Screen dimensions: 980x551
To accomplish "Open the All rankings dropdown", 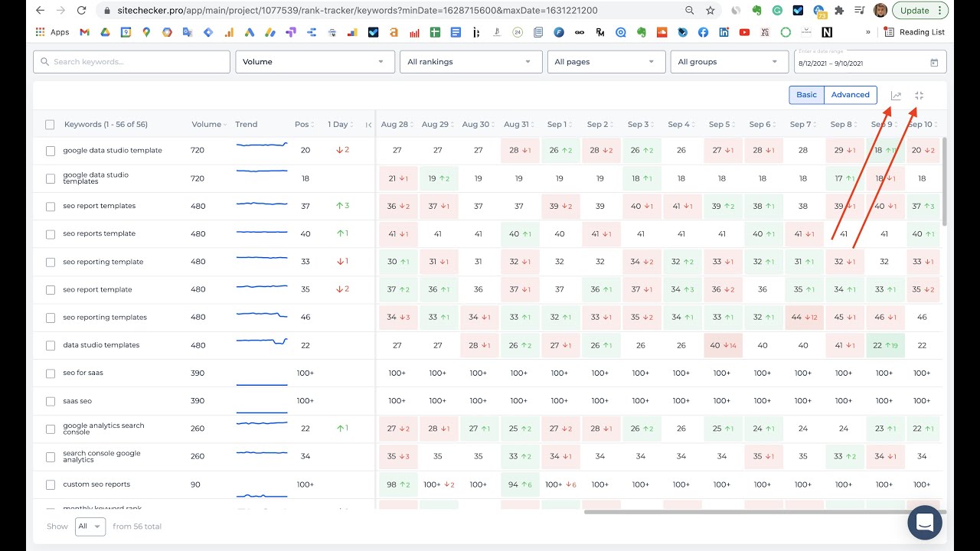I will coord(471,62).
